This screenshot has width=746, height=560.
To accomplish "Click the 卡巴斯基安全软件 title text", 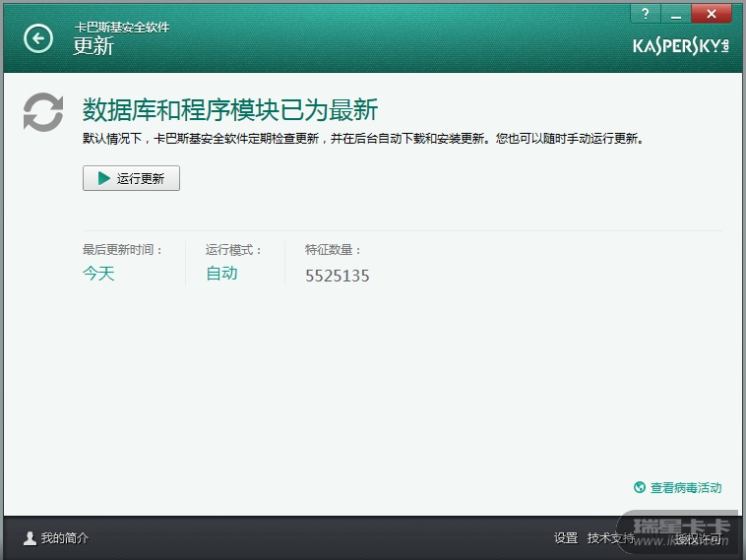I will [x=122, y=28].
